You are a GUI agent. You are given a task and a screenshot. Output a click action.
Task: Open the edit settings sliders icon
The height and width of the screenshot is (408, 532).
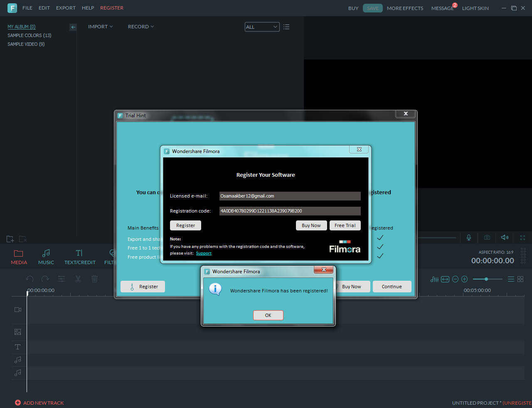coord(62,279)
